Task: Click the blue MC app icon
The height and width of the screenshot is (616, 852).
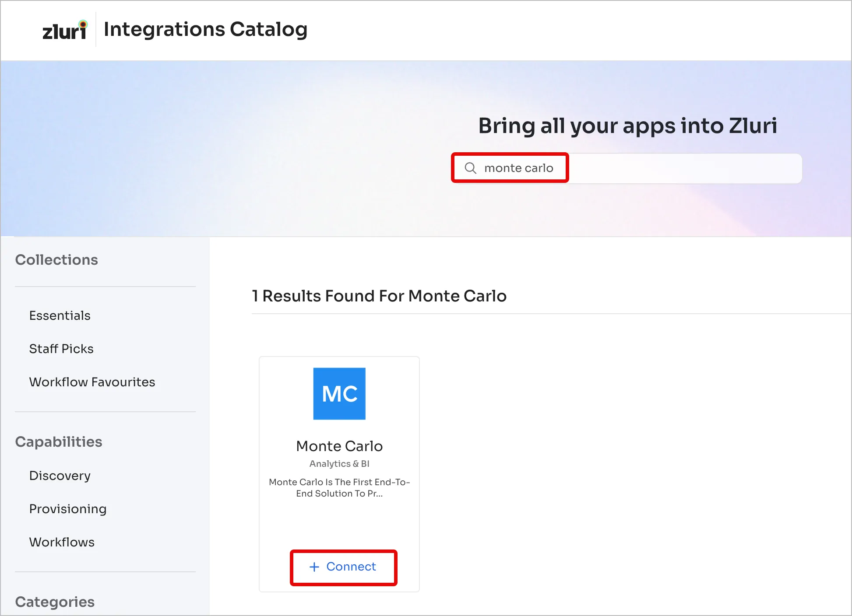Action: pos(339,394)
